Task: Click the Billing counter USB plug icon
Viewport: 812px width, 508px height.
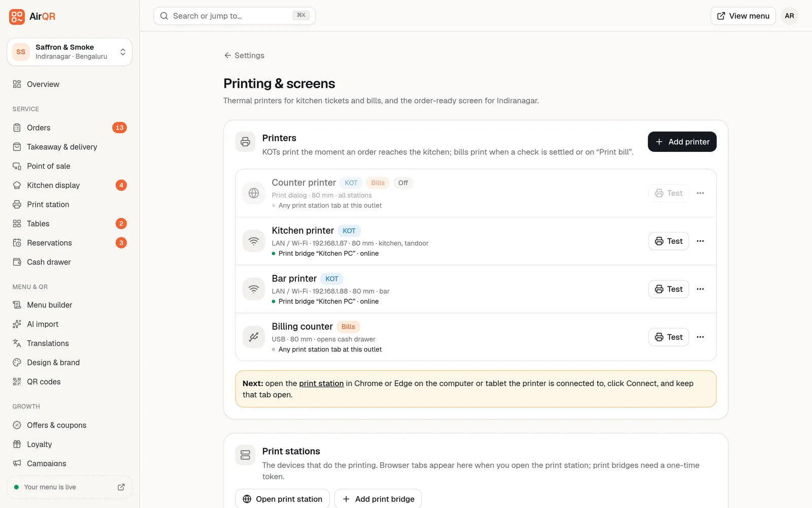Action: tap(254, 337)
